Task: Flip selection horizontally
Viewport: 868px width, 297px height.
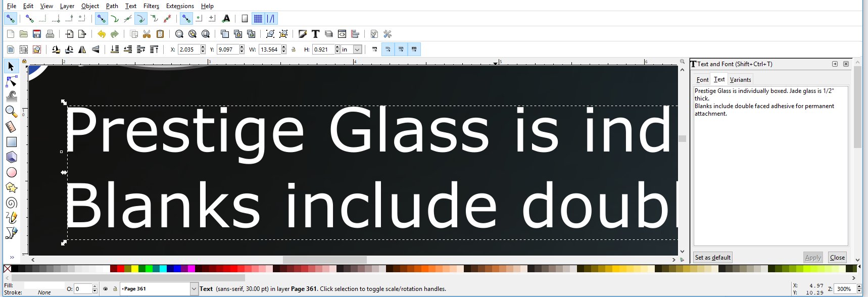Action: [x=82, y=49]
